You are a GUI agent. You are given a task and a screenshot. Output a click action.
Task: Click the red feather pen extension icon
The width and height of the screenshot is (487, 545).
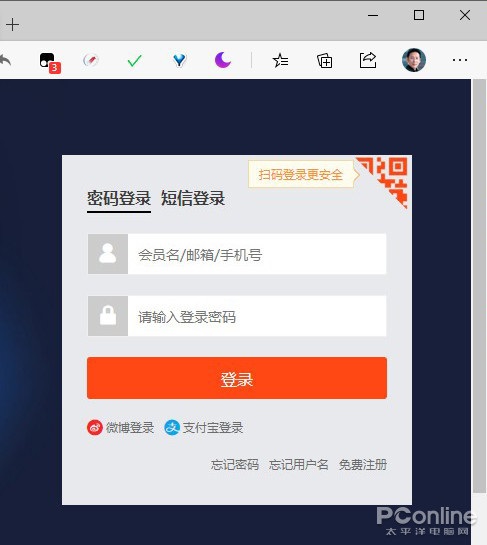click(x=91, y=60)
